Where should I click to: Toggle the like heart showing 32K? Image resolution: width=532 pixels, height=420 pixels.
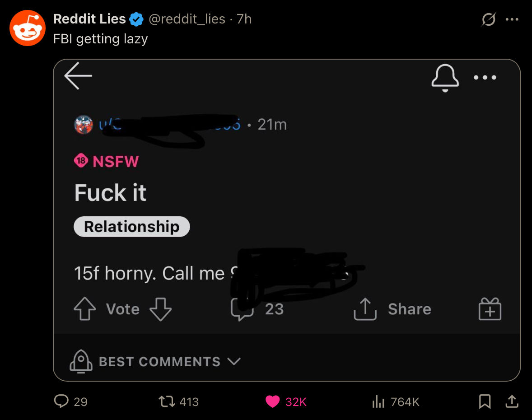click(286, 401)
